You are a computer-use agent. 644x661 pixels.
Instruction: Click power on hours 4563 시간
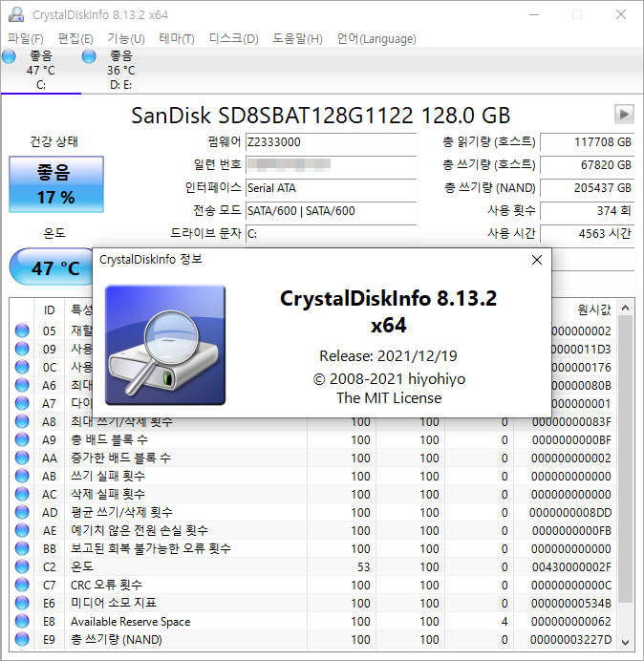click(x=587, y=233)
